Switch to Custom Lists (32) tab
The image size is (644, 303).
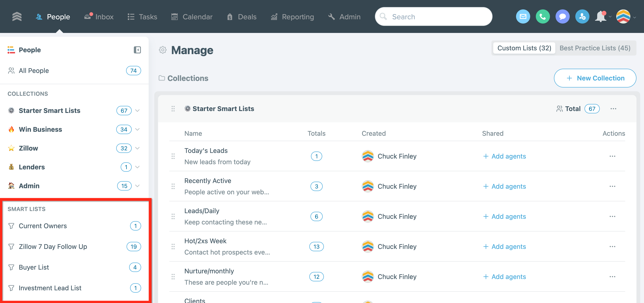(x=524, y=48)
